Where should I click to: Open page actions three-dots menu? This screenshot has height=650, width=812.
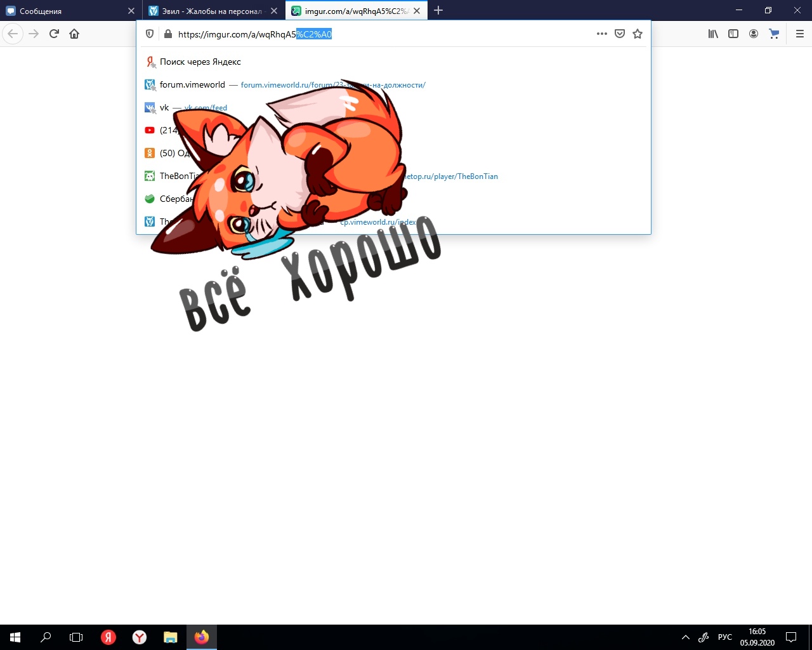[602, 34]
